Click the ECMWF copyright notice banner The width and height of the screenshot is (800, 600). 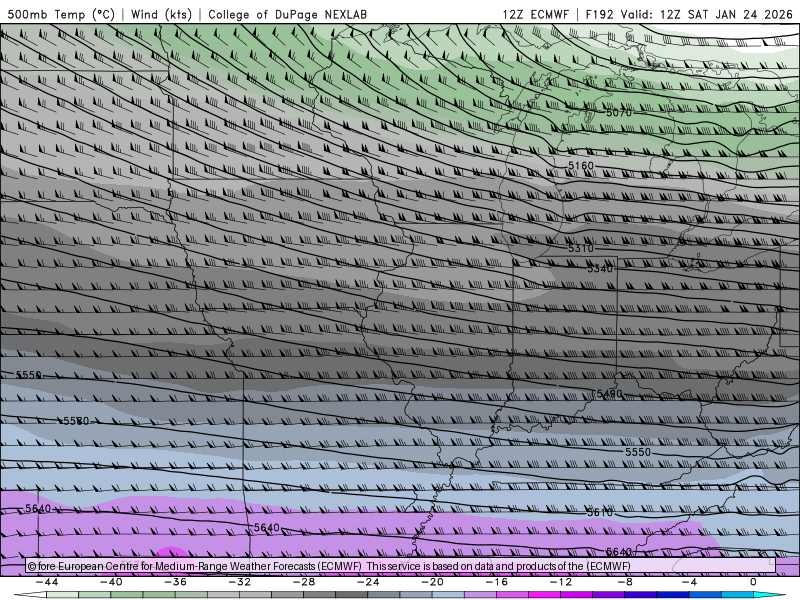coord(401,566)
